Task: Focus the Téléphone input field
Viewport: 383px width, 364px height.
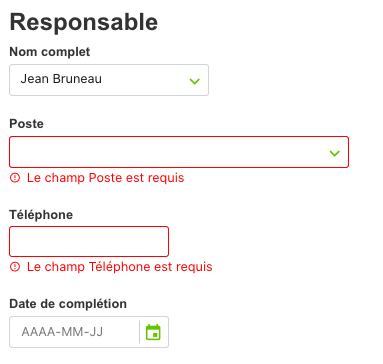Action: tap(89, 242)
